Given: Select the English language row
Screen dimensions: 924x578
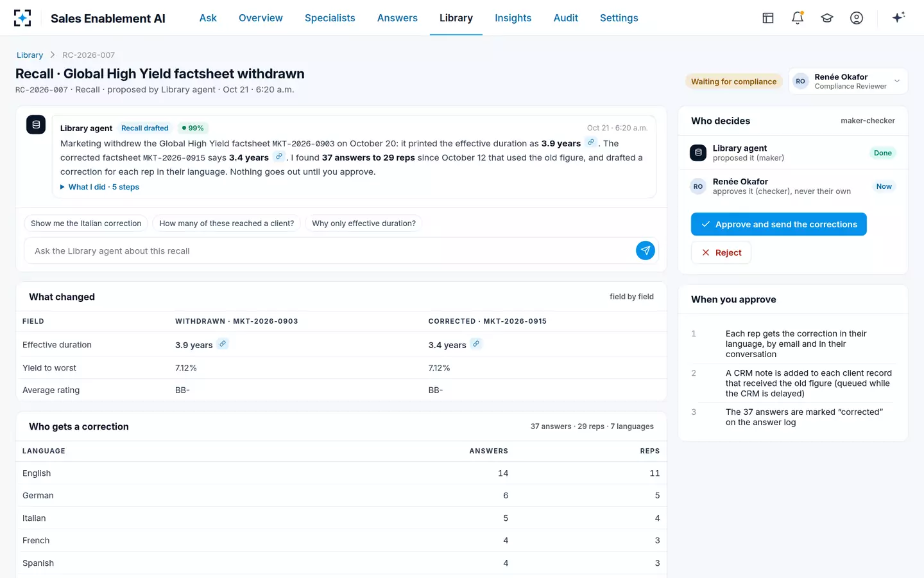Looking at the screenshot, I should pyautogui.click(x=341, y=473).
